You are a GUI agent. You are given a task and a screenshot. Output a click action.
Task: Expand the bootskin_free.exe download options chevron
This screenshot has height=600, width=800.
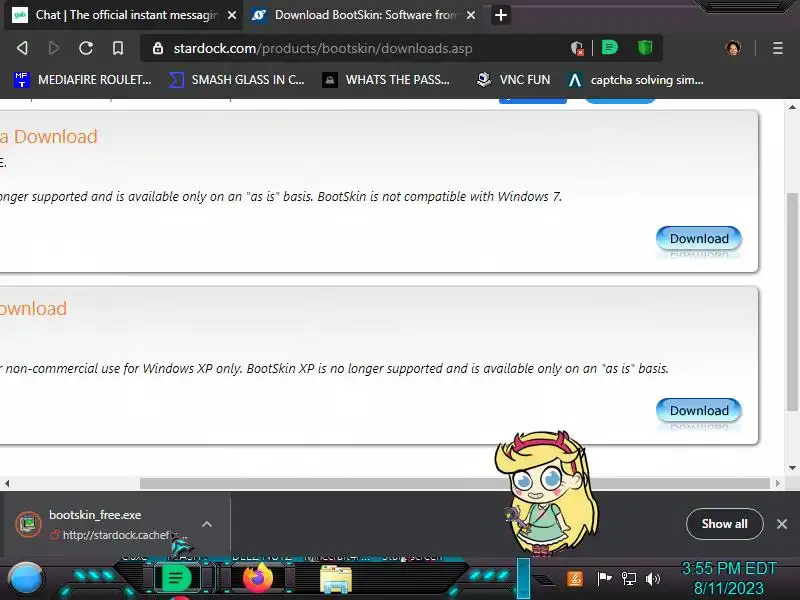click(x=207, y=524)
